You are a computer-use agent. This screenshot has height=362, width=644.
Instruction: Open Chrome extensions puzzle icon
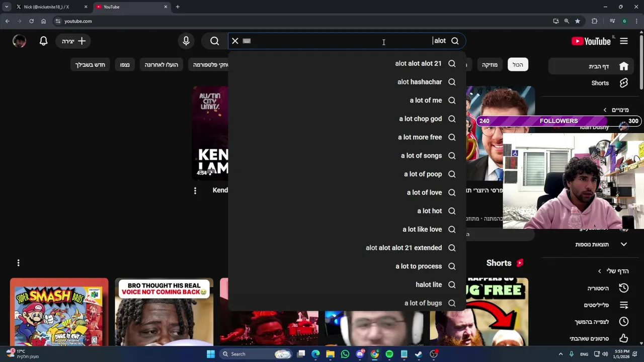pyautogui.click(x=595, y=21)
